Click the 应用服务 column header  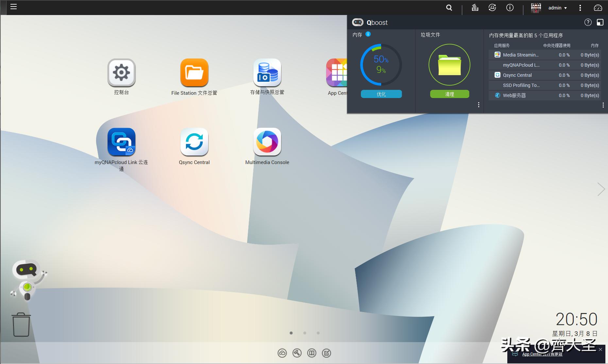coord(502,45)
